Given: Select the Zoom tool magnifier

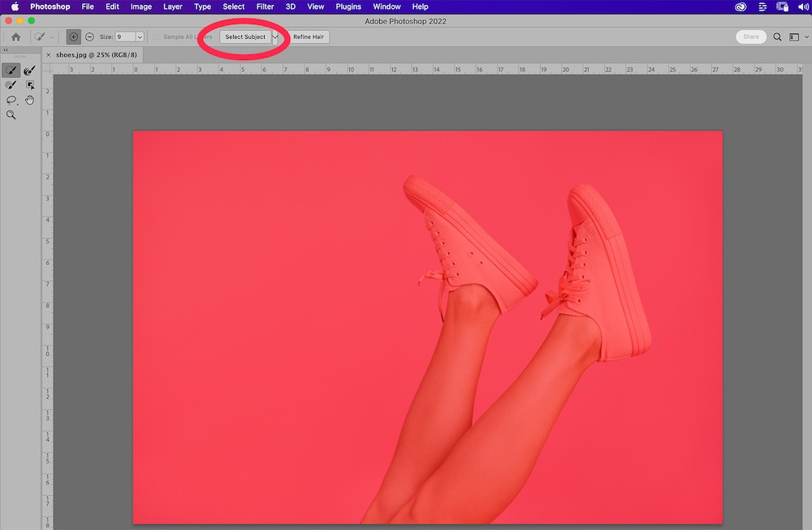Looking at the screenshot, I should click(11, 114).
